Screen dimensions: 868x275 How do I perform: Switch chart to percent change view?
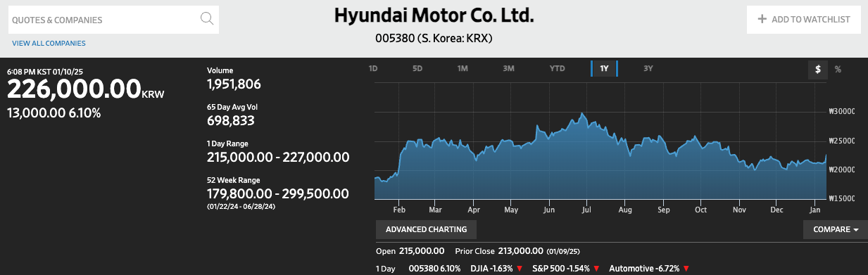point(838,69)
